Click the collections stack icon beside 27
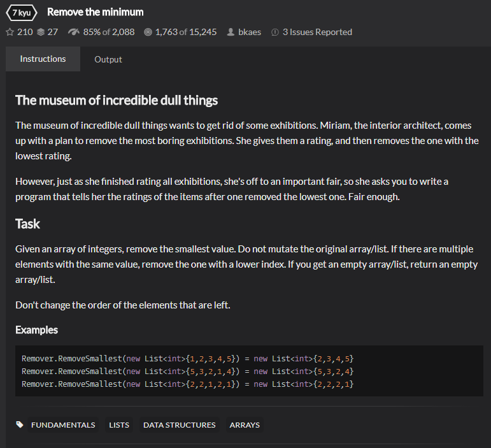This screenshot has width=491, height=448. (41, 32)
